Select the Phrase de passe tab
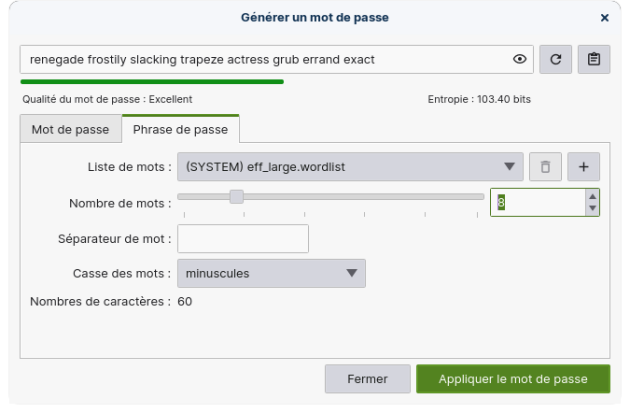The width and height of the screenshot is (630, 413). pyautogui.click(x=180, y=130)
